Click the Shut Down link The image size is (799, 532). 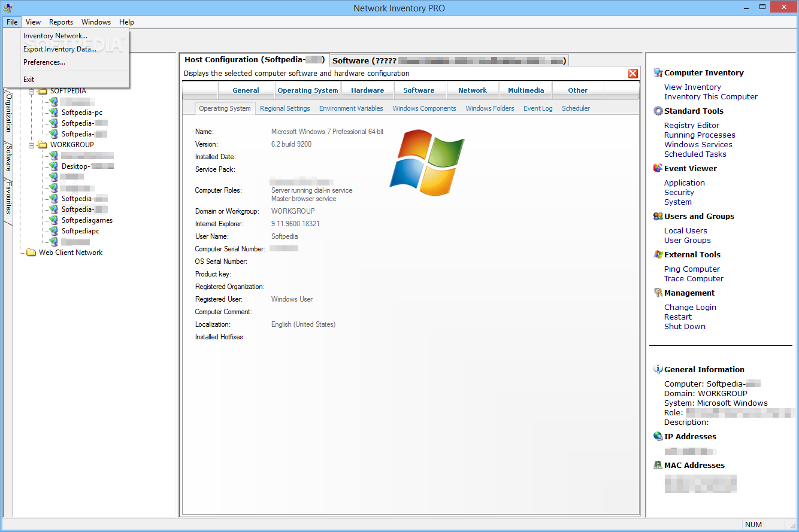[685, 326]
